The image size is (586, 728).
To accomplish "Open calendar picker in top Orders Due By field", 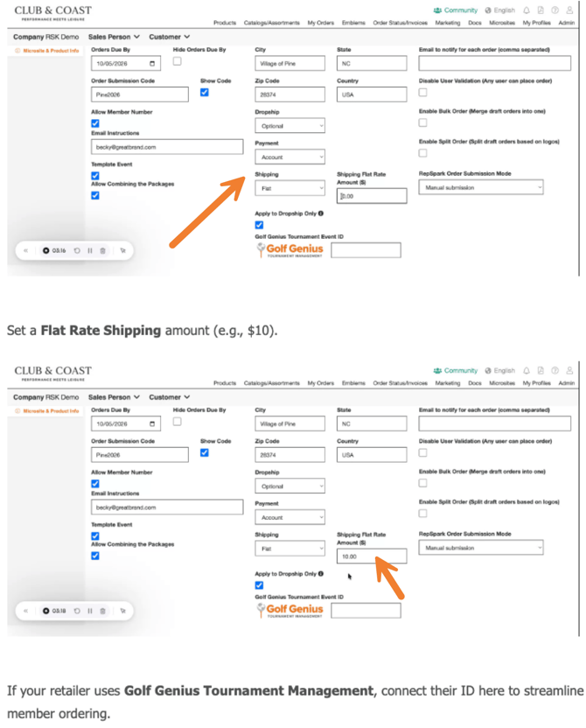I will 155,64.
